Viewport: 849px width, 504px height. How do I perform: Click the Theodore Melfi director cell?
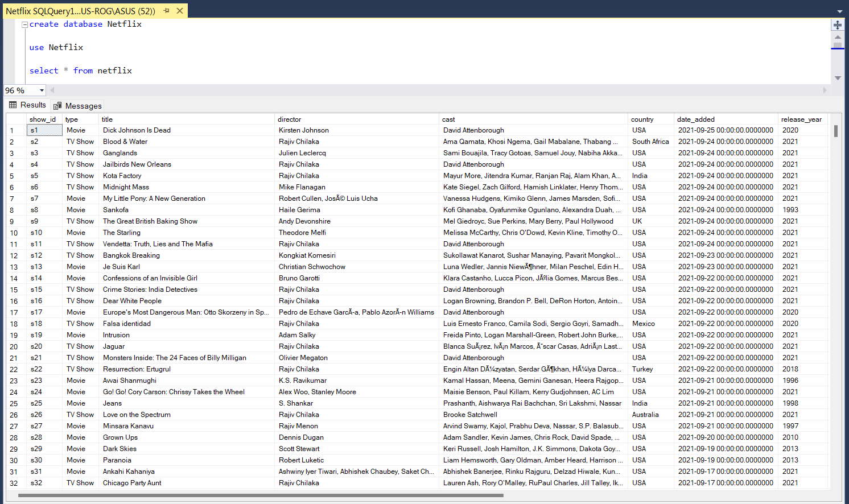pyautogui.click(x=357, y=233)
